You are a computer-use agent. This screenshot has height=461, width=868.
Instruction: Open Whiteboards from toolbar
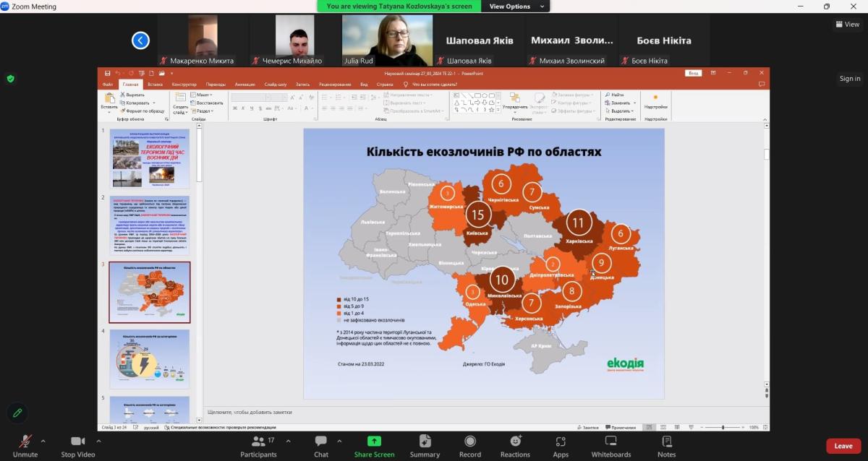click(610, 441)
